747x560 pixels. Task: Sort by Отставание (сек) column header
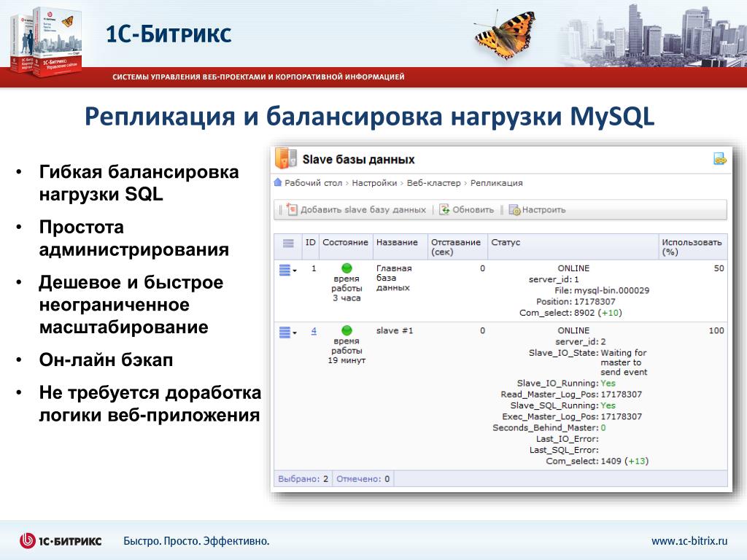click(456, 247)
